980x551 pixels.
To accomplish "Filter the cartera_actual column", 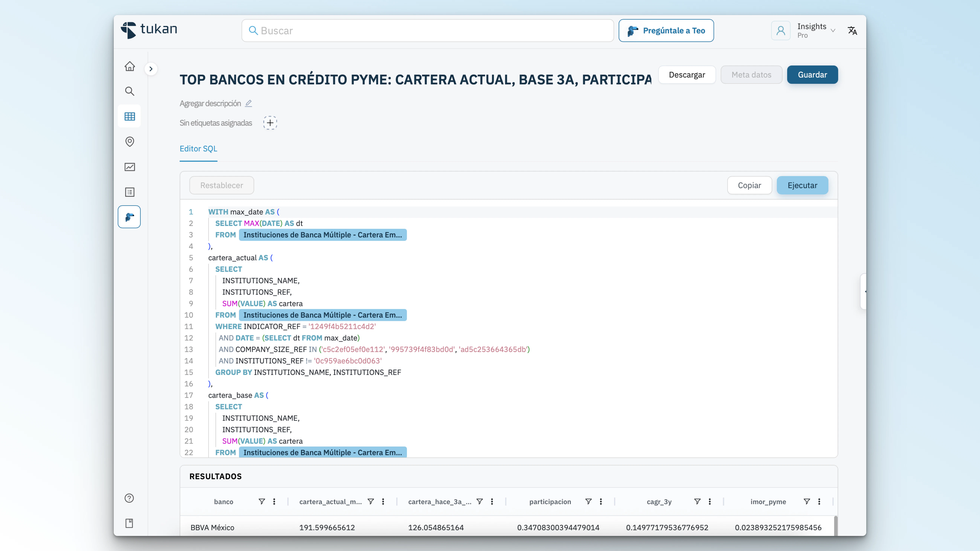I will click(x=371, y=501).
